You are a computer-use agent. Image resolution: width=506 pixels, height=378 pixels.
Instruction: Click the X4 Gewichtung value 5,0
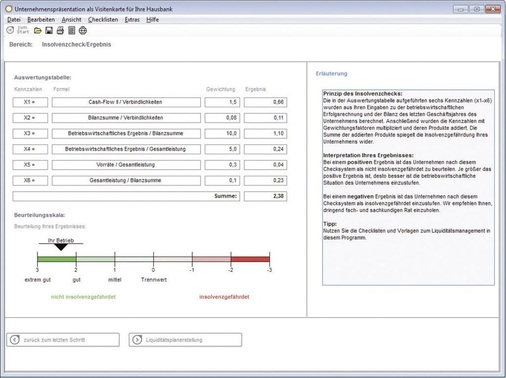[222, 149]
